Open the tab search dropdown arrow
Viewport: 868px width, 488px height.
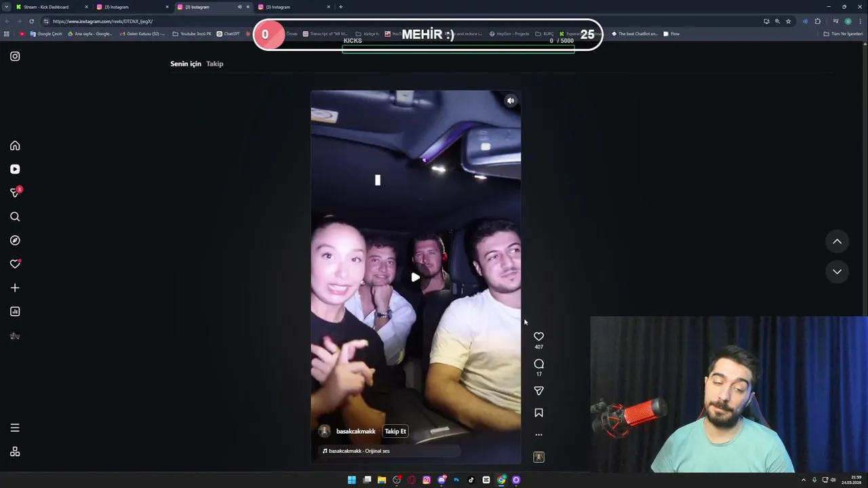click(6, 7)
